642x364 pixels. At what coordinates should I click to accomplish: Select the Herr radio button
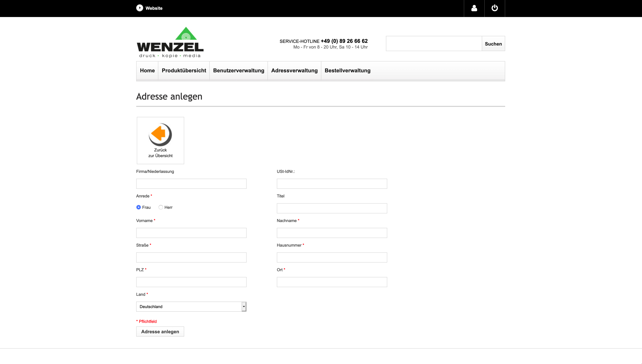click(x=160, y=207)
